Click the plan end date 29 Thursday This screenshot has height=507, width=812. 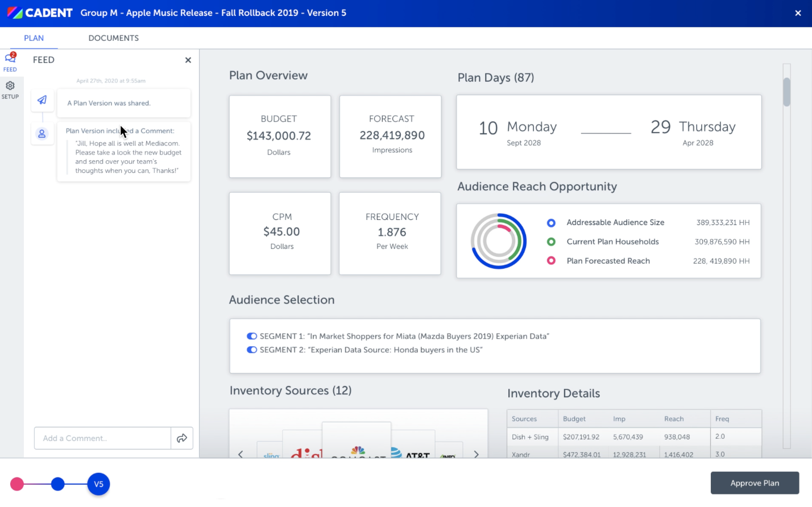coord(693,132)
